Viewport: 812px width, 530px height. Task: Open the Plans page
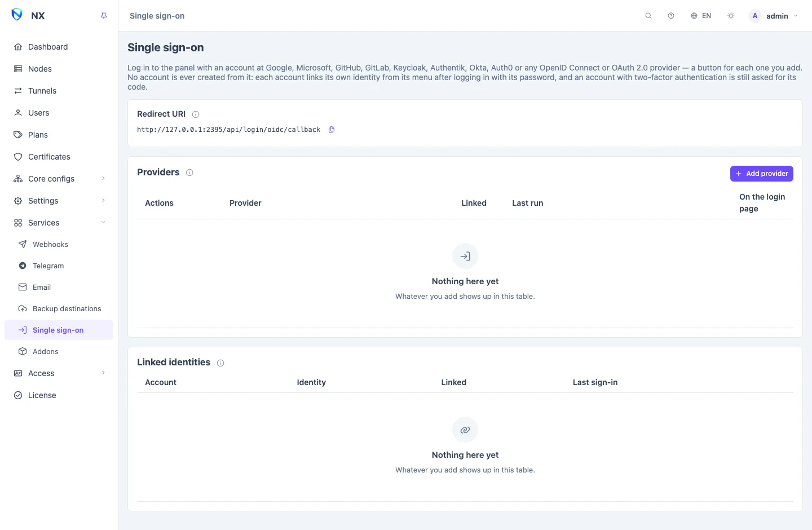point(59,135)
